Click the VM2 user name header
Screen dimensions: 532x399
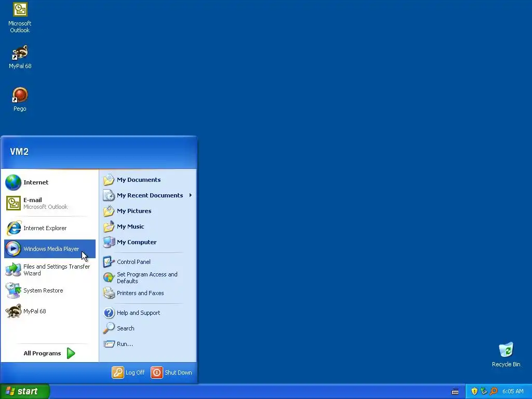(x=19, y=152)
